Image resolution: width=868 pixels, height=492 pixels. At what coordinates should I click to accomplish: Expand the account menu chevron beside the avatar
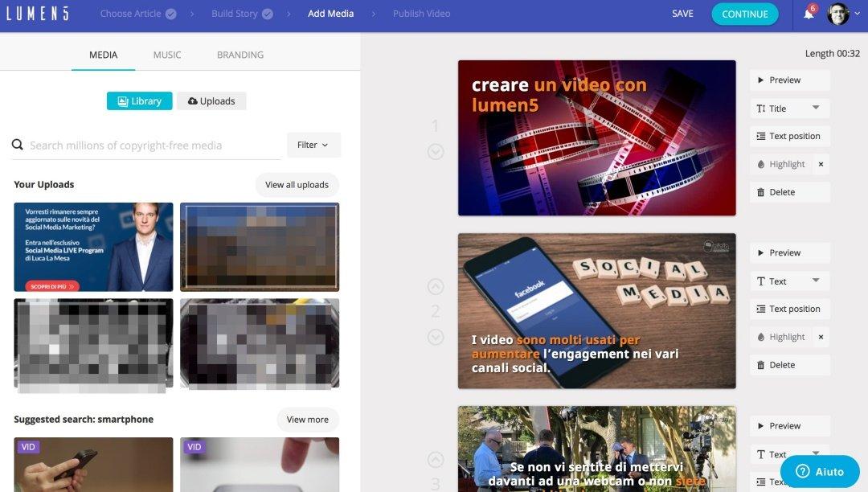tap(857, 14)
